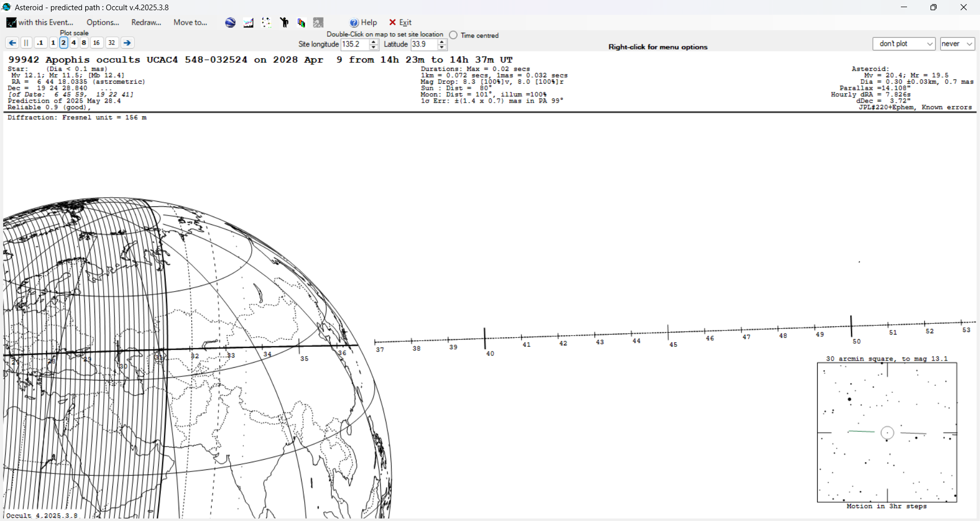The width and height of the screenshot is (980, 521).
Task: Decrease Latitude with down spinner
Action: 443,48
